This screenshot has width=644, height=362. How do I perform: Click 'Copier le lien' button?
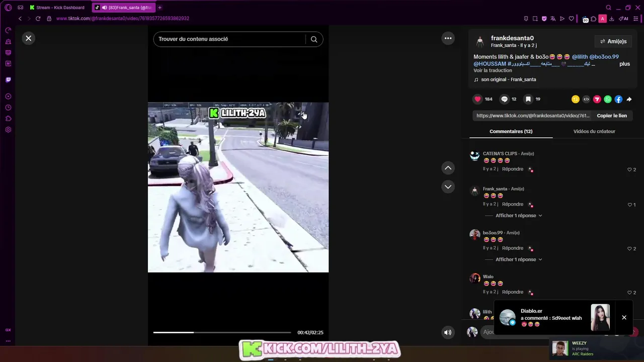point(612,116)
